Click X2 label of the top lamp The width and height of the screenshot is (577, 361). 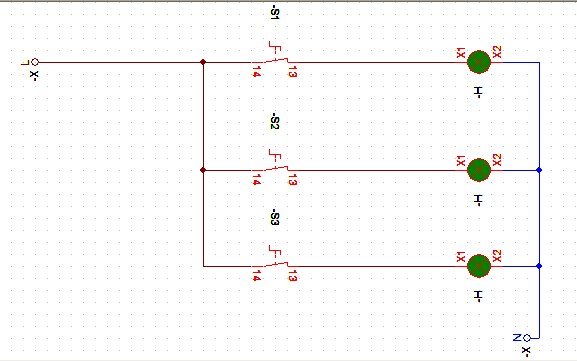[497, 52]
